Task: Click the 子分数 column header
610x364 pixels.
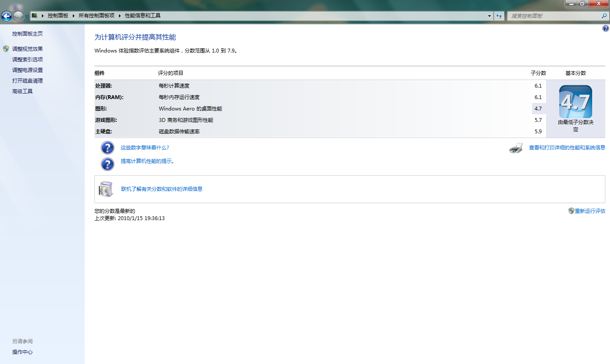Action: [538, 73]
